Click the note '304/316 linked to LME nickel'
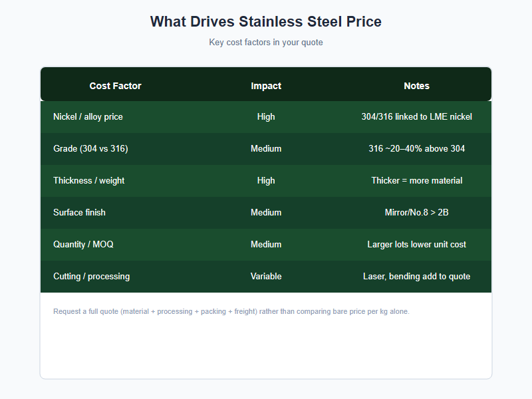This screenshot has width=532, height=399. [x=417, y=117]
